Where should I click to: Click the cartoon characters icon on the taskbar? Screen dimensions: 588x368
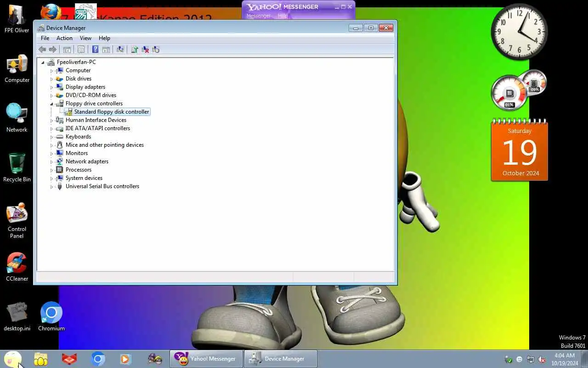pos(155,359)
